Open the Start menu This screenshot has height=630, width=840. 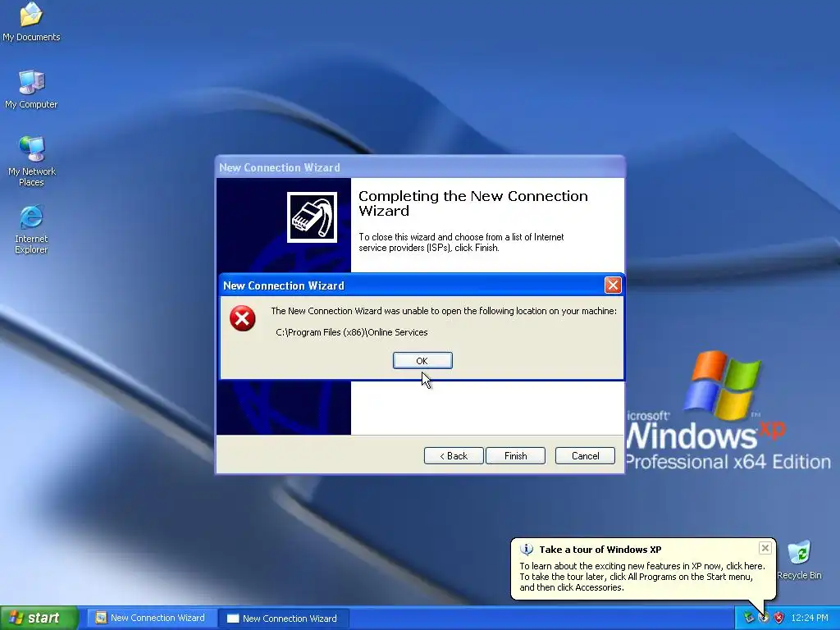click(39, 618)
